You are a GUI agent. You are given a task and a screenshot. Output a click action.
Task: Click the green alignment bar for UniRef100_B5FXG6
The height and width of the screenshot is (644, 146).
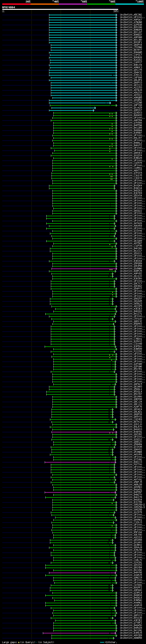point(85,533)
